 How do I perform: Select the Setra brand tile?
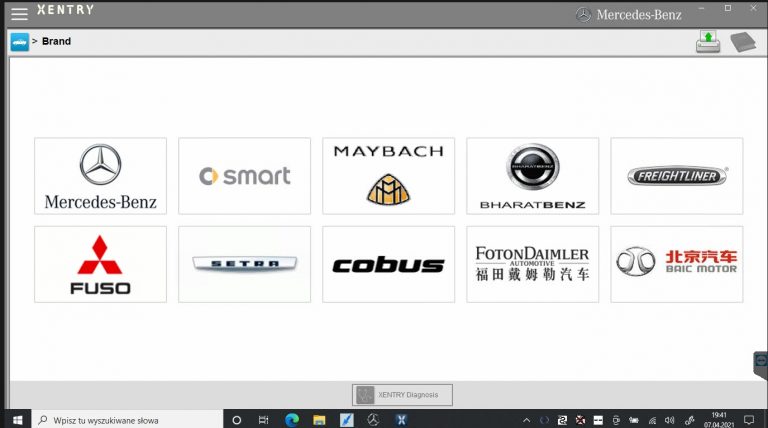pyautogui.click(x=244, y=264)
